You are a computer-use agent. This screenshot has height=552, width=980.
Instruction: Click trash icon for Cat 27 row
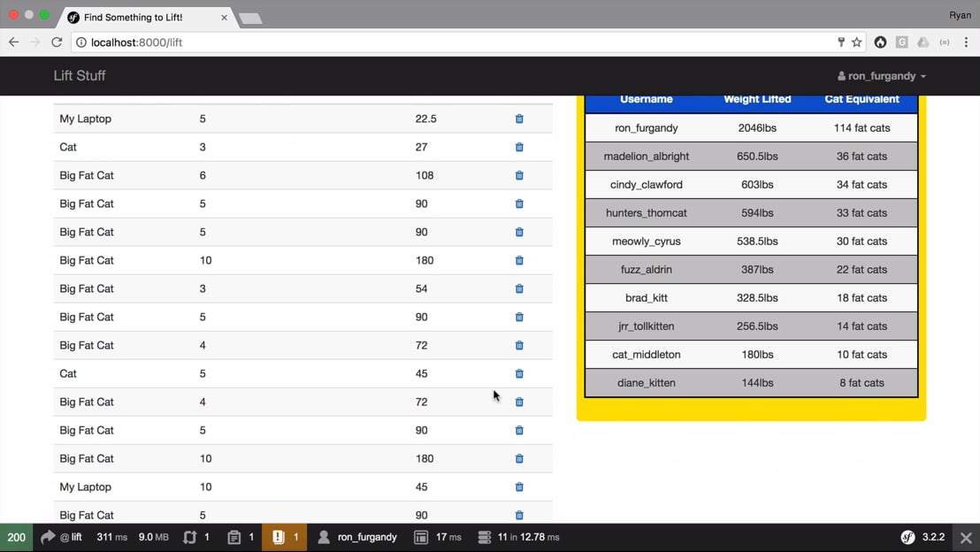pyautogui.click(x=519, y=147)
